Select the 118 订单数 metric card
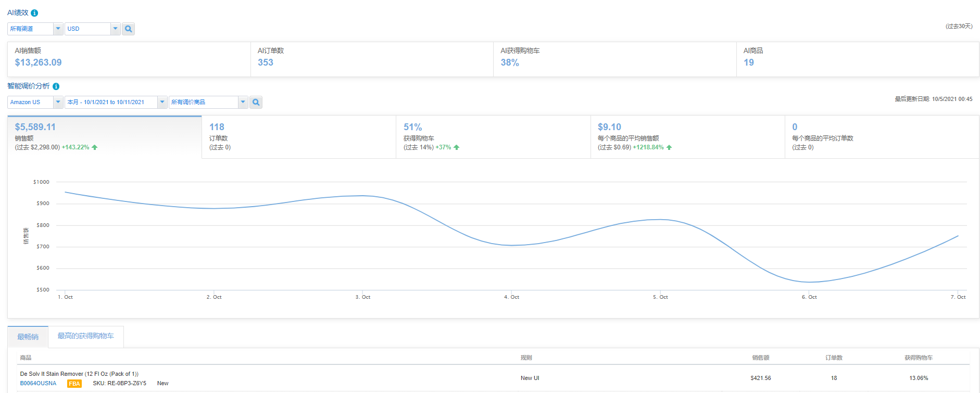This screenshot has width=980, height=393. pos(298,137)
